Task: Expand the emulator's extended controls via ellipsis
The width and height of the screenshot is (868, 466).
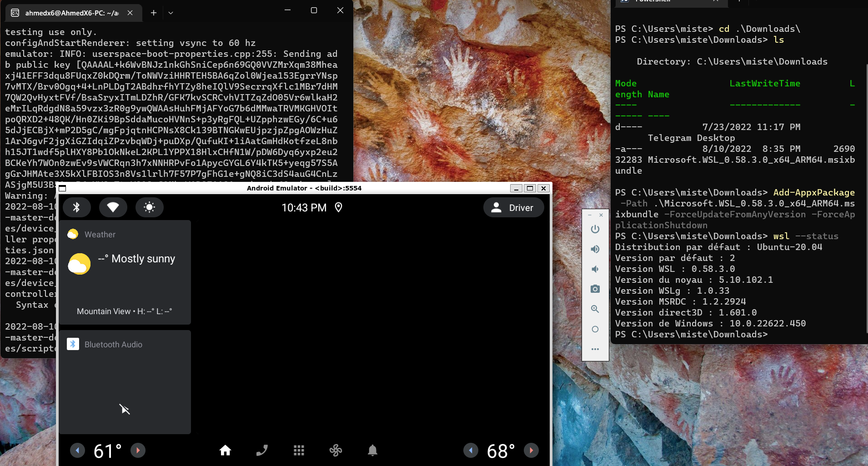Action: (595, 349)
